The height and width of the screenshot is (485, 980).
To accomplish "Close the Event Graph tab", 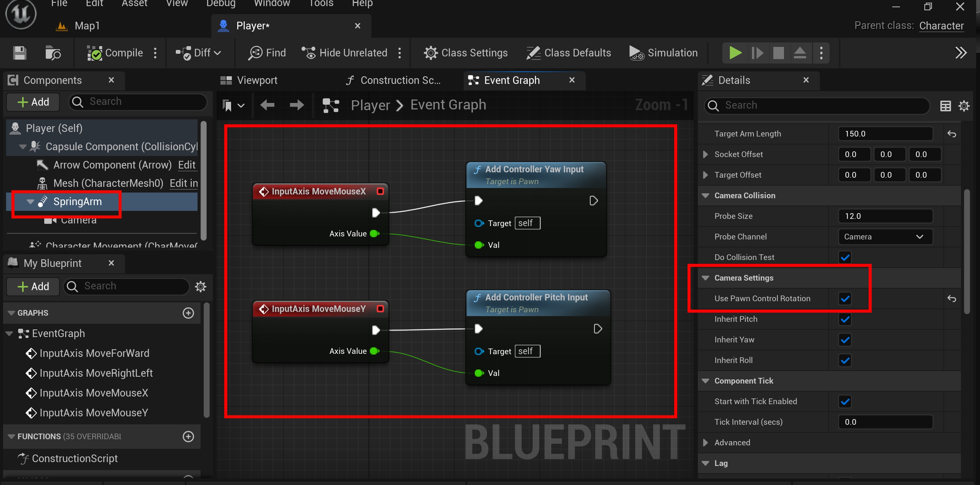I will tap(572, 80).
